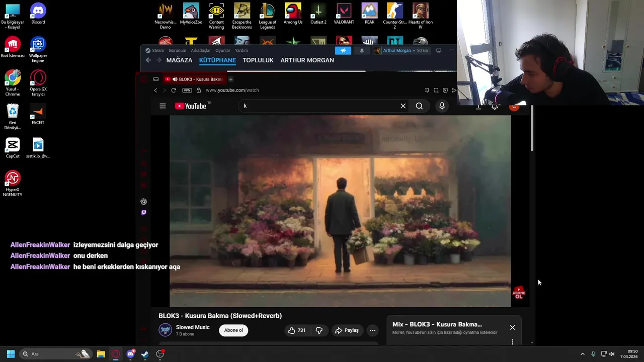
Task: Open a new Opera tab
Action: pyautogui.click(x=231, y=79)
